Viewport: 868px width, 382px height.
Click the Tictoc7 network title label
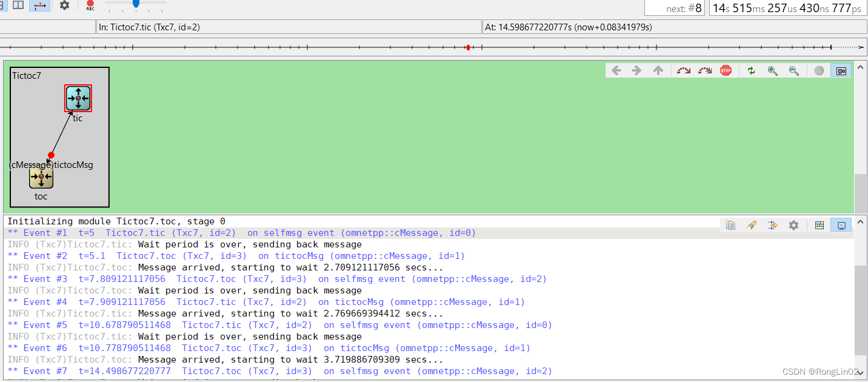click(x=27, y=76)
